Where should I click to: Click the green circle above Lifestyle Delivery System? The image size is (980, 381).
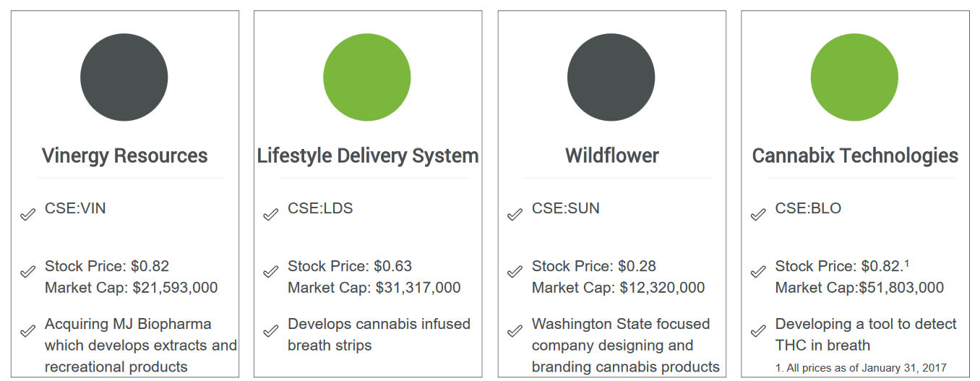tap(367, 77)
